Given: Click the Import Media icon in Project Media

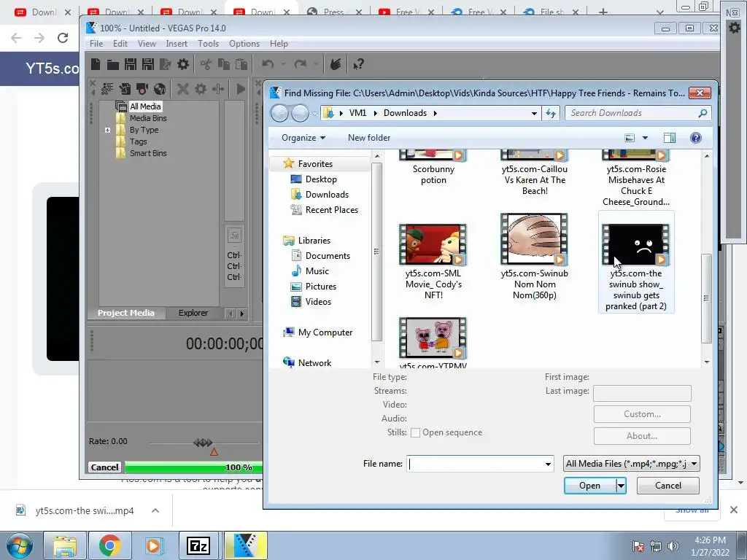Looking at the screenshot, I should [x=125, y=88].
